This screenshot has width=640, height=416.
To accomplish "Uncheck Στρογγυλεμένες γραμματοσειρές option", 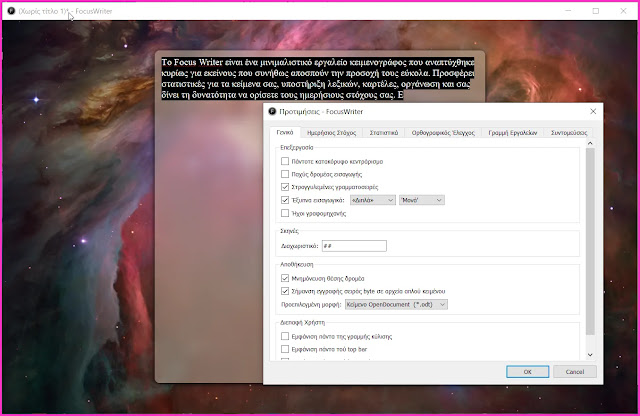I will (285, 187).
